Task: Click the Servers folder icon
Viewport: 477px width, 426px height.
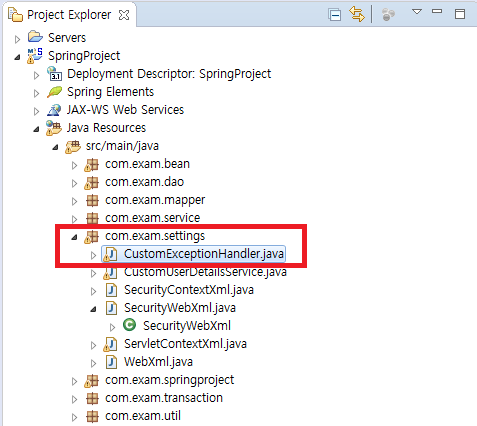Action: pos(35,37)
